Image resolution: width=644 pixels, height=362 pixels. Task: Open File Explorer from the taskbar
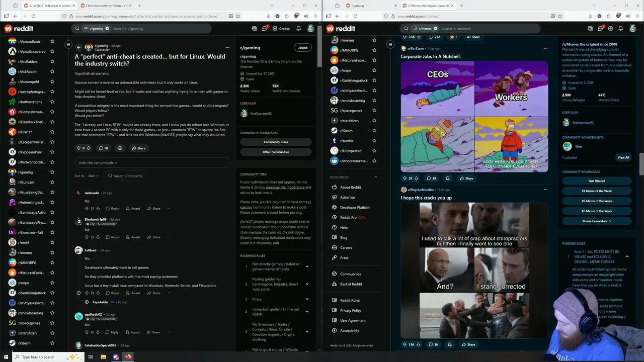coord(103,357)
